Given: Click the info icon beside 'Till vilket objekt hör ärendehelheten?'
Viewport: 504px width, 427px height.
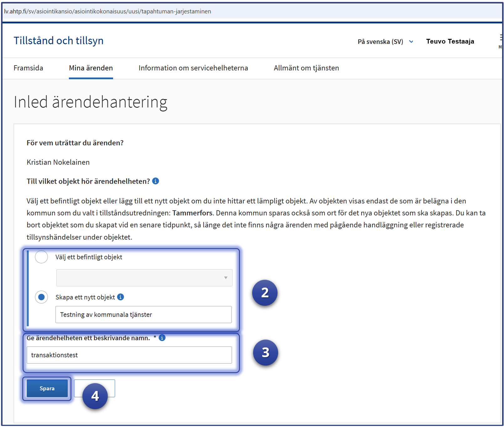Looking at the screenshot, I should 155,181.
